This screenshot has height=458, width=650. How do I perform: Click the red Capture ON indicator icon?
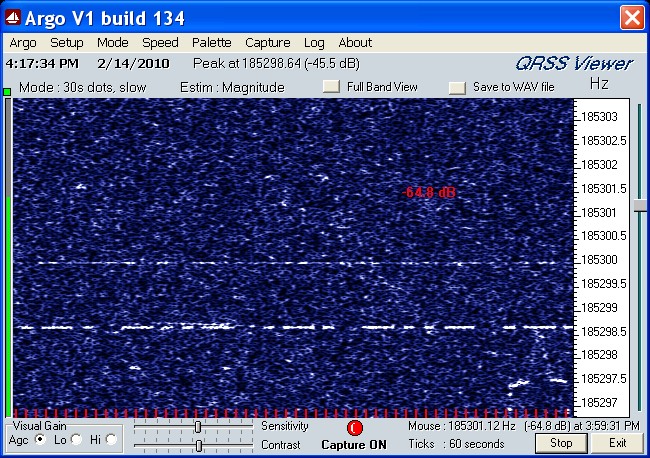pos(355,428)
